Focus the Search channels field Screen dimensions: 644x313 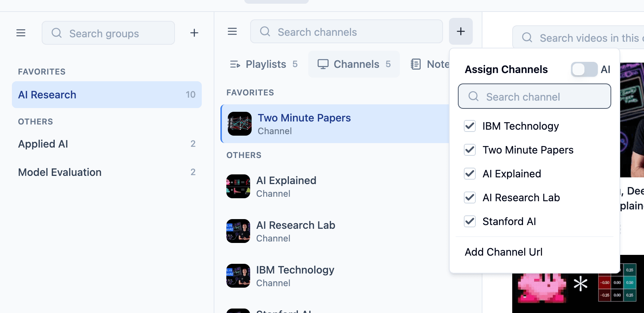pyautogui.click(x=347, y=31)
